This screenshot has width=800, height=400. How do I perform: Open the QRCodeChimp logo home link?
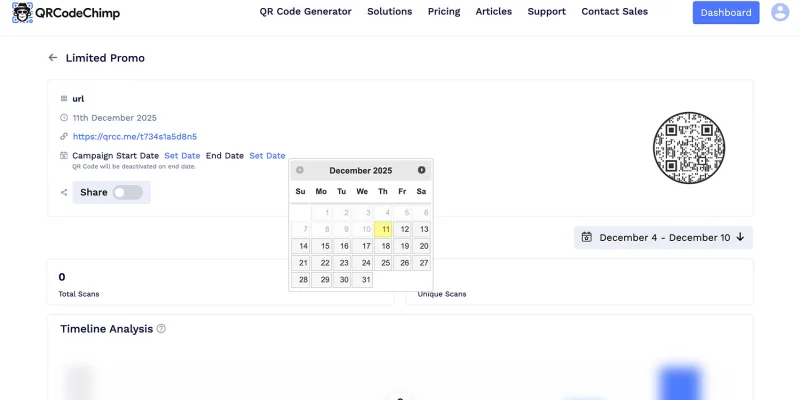(x=66, y=13)
